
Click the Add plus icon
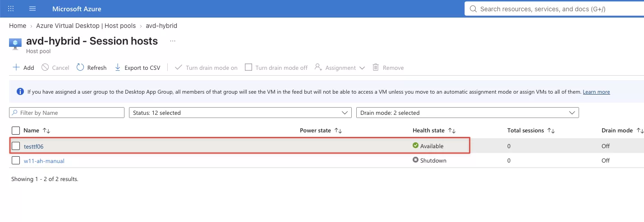[16, 68]
